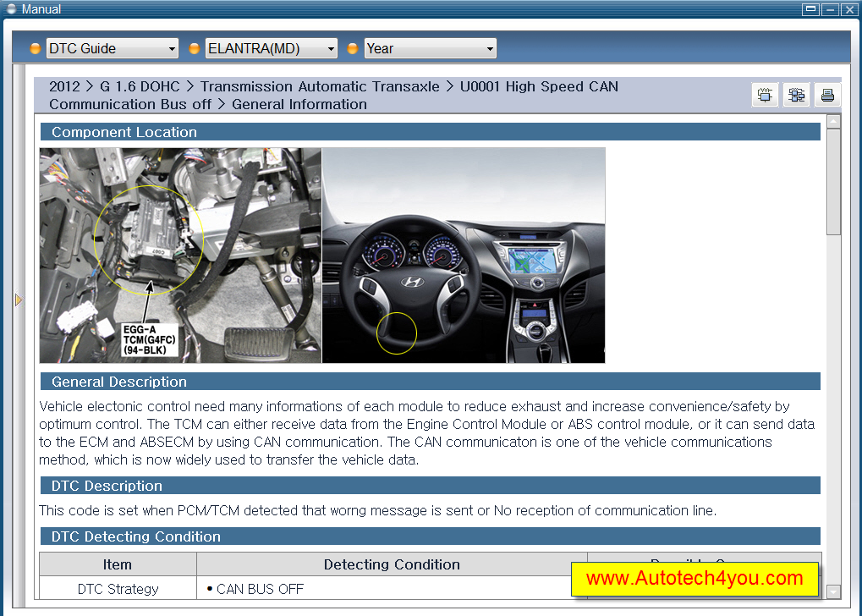Viewport: 862px width, 616px height.
Task: Click the orange indicator beside ELANTRA(MD)
Action: point(195,48)
